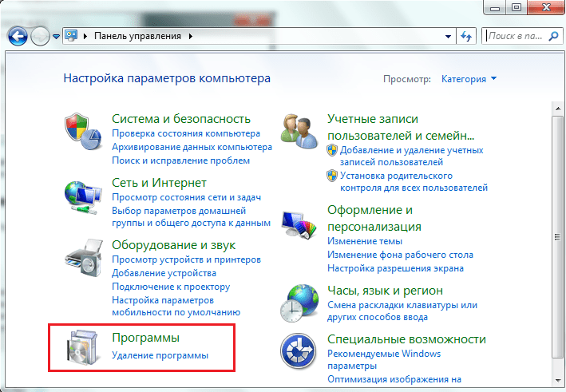This screenshot has width=566, height=392.
Task: Click Удаление программы link
Action: click(x=160, y=355)
